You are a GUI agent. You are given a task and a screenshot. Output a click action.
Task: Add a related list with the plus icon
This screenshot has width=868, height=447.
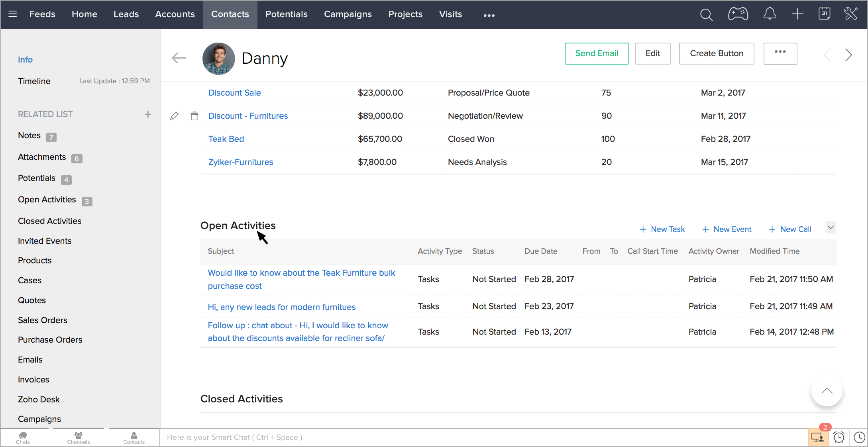point(148,114)
